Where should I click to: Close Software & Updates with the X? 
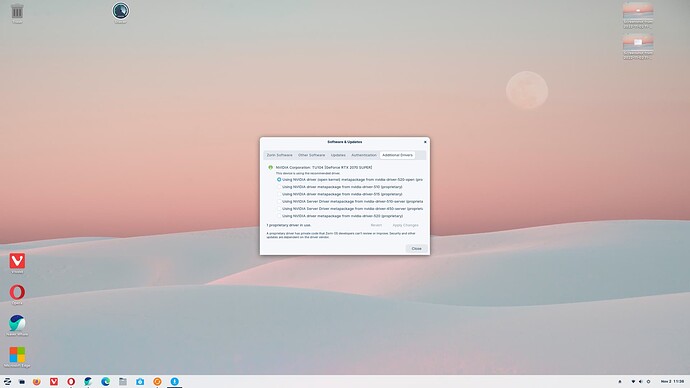pos(425,142)
